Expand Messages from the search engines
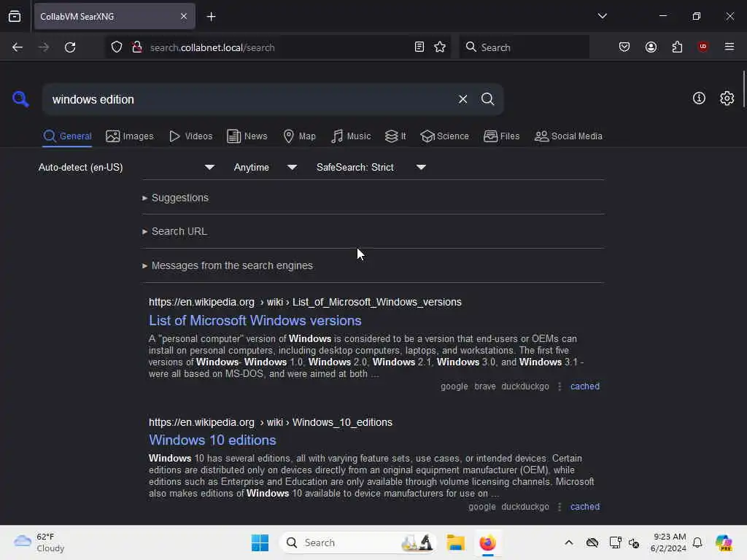 [x=228, y=265]
